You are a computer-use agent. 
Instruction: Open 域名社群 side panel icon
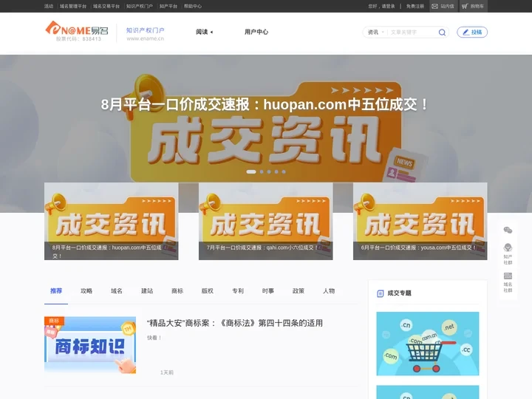click(508, 282)
